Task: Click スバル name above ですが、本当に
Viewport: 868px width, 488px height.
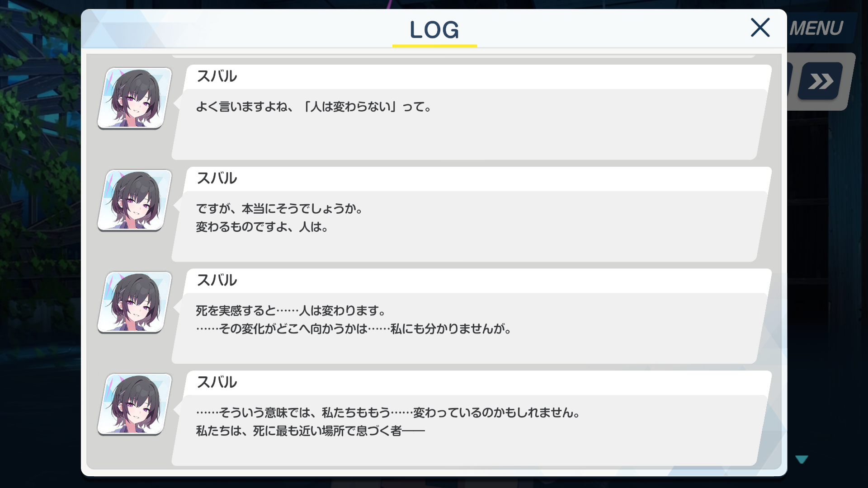Action: (217, 178)
